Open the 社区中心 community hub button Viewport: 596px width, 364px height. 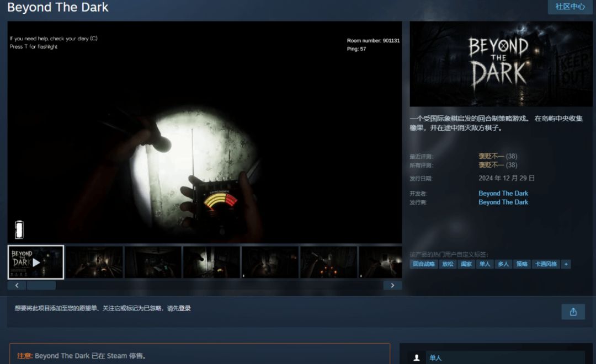[x=570, y=7]
